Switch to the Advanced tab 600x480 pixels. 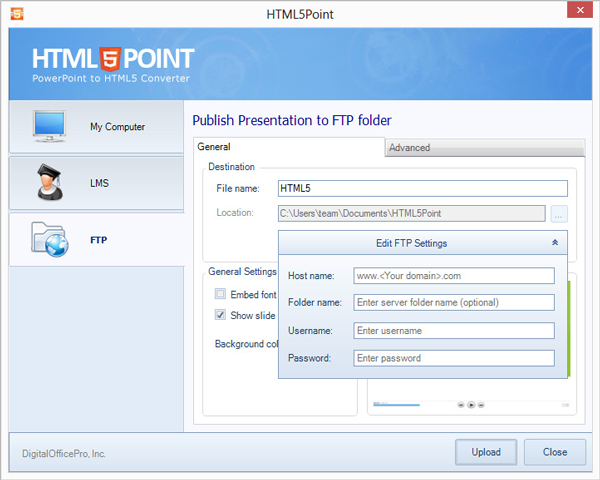(x=410, y=148)
